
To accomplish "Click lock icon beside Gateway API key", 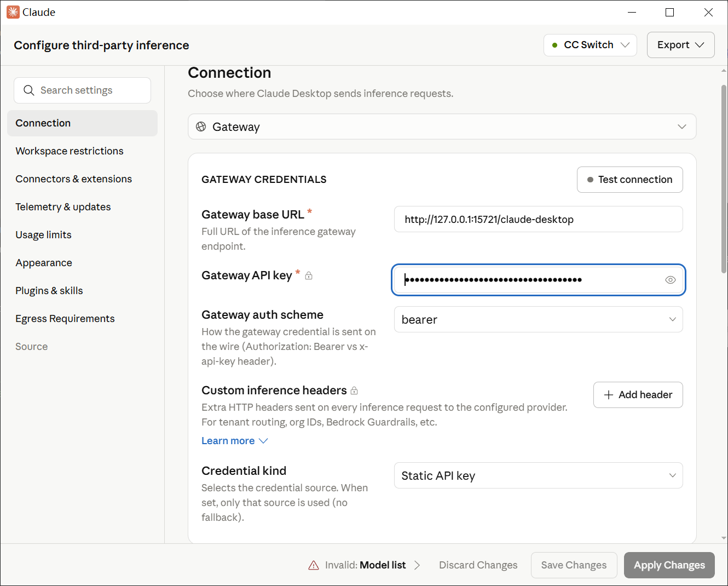I will coord(309,275).
